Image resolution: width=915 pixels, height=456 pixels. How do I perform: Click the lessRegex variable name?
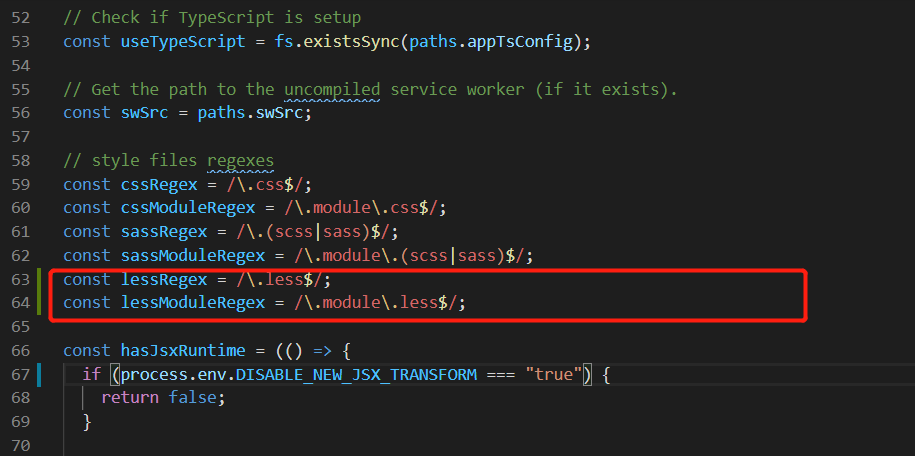pos(164,280)
